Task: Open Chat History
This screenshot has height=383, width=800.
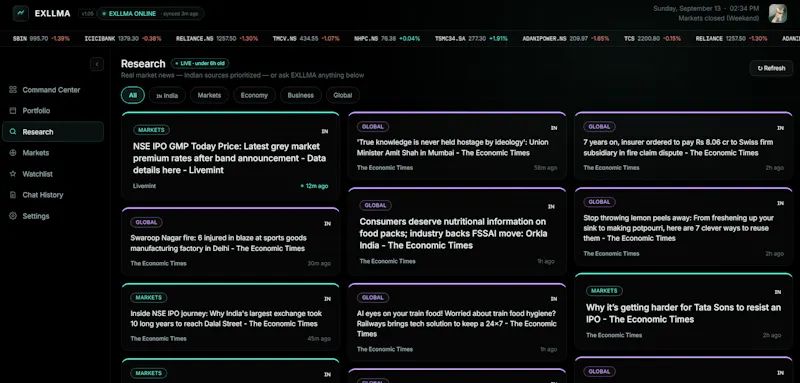Action: click(53, 195)
